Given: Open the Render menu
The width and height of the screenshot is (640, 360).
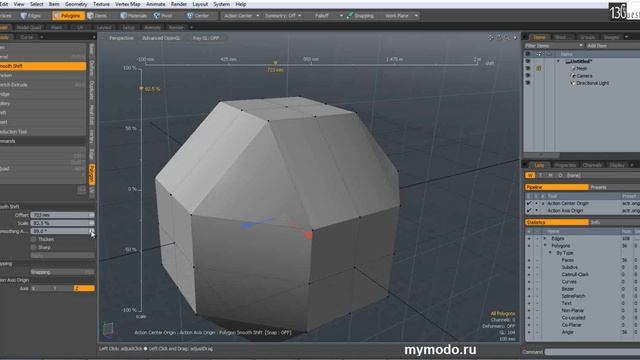Looking at the screenshot, I should (179, 4).
